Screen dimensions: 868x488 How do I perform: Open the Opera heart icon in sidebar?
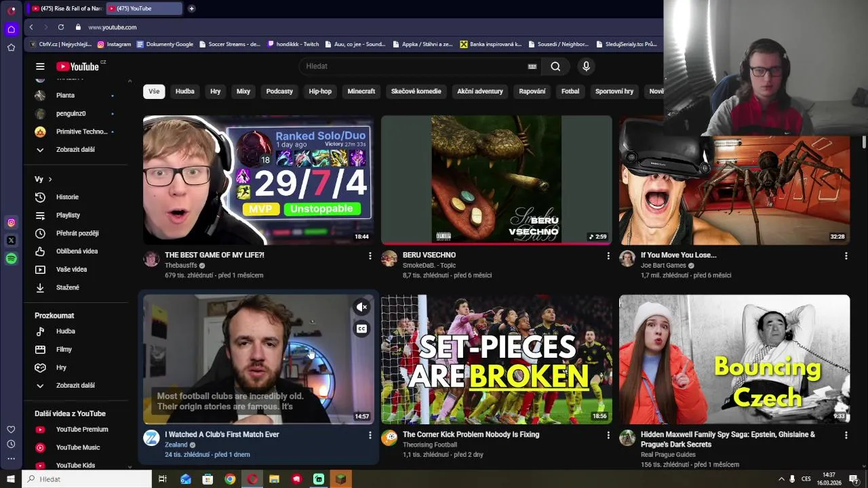11,429
